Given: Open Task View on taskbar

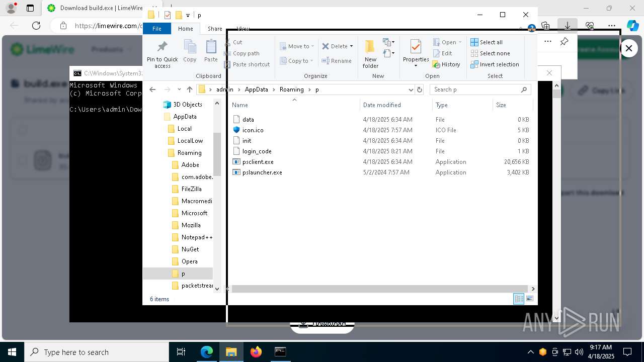Looking at the screenshot, I should pyautogui.click(x=181, y=352).
